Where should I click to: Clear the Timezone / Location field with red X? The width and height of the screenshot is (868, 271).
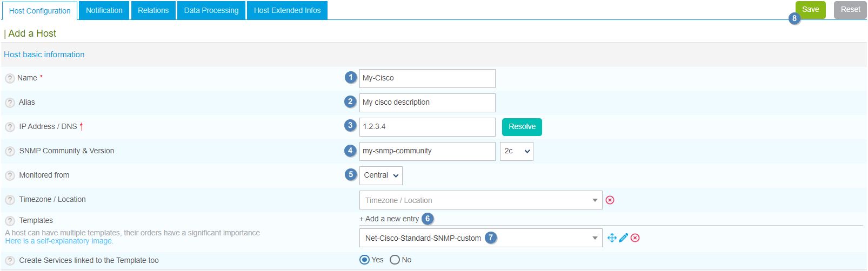point(610,200)
